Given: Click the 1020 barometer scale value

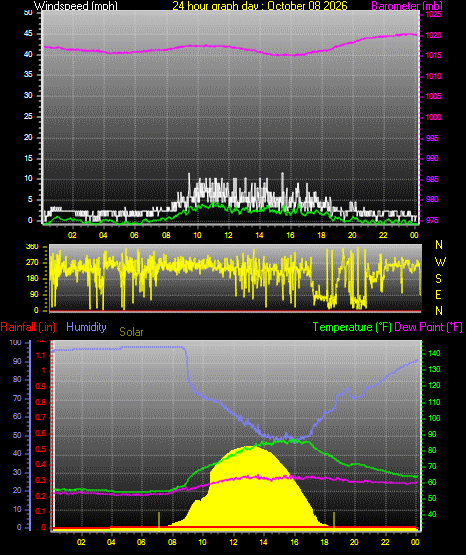Looking at the screenshot, I should pos(433,35).
